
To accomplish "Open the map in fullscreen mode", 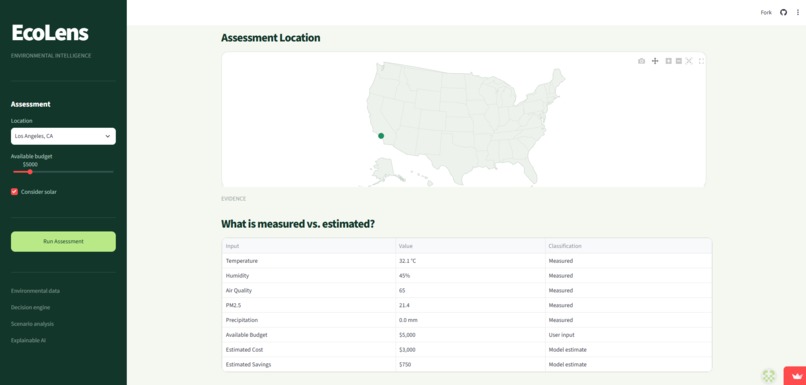I will [701, 61].
